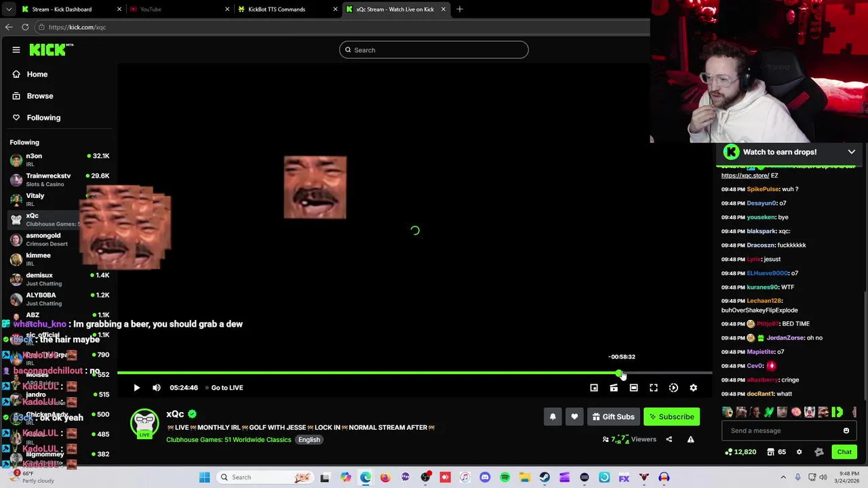Play the paused xQc stream
Screen dimensions: 868x488
pos(136,388)
